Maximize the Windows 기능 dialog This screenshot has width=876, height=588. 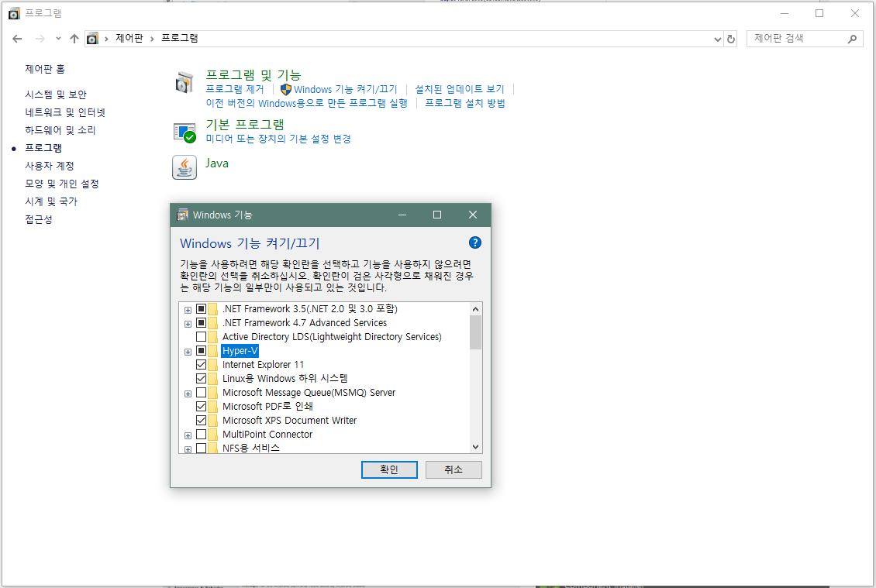(x=437, y=215)
